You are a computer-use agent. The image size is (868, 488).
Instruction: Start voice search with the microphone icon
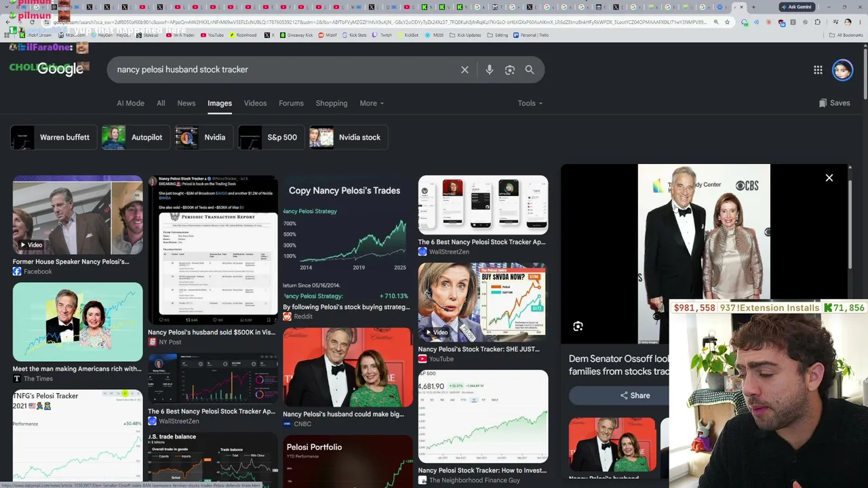click(489, 70)
